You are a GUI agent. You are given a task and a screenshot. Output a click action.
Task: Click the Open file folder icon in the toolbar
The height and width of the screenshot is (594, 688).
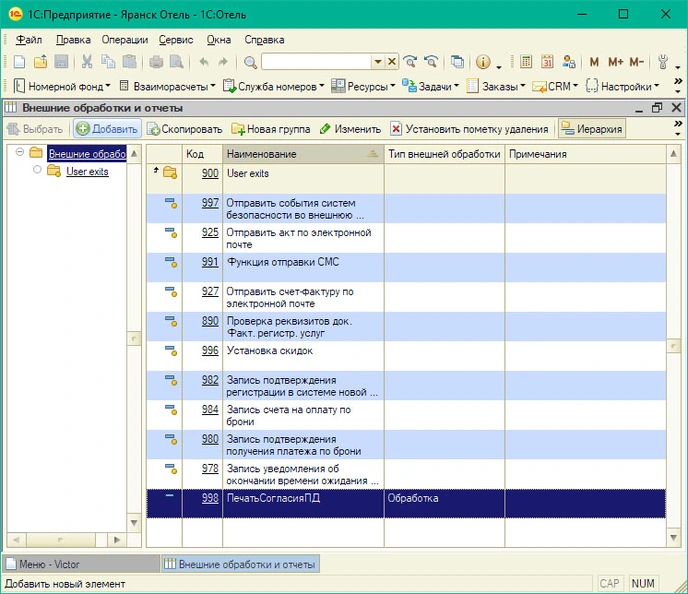[41, 62]
